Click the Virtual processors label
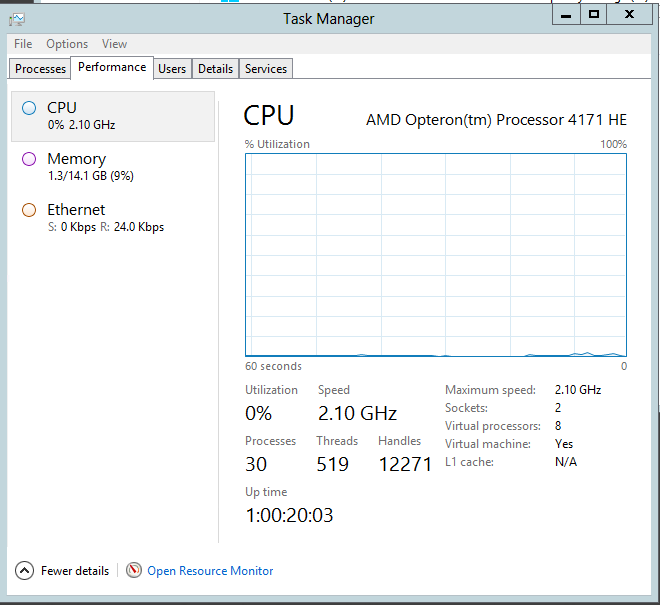Viewport: 660px width, 605px height. 493,426
